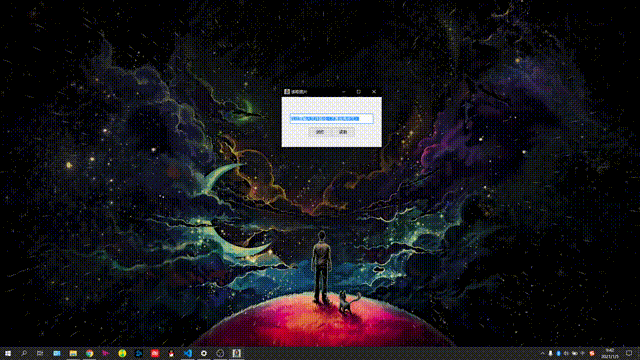Viewport: 640px width, 360px height.
Task: Close the small dialog window
Action: (374, 92)
